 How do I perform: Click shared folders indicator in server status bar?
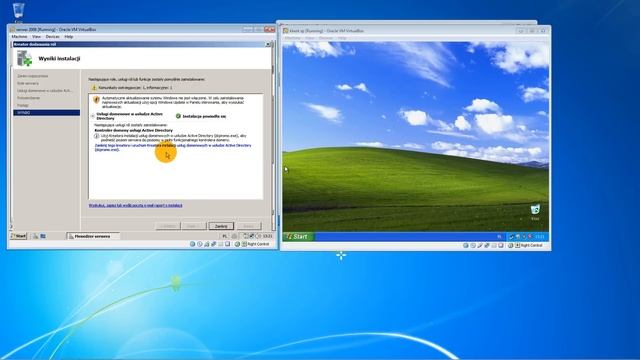(x=221, y=244)
